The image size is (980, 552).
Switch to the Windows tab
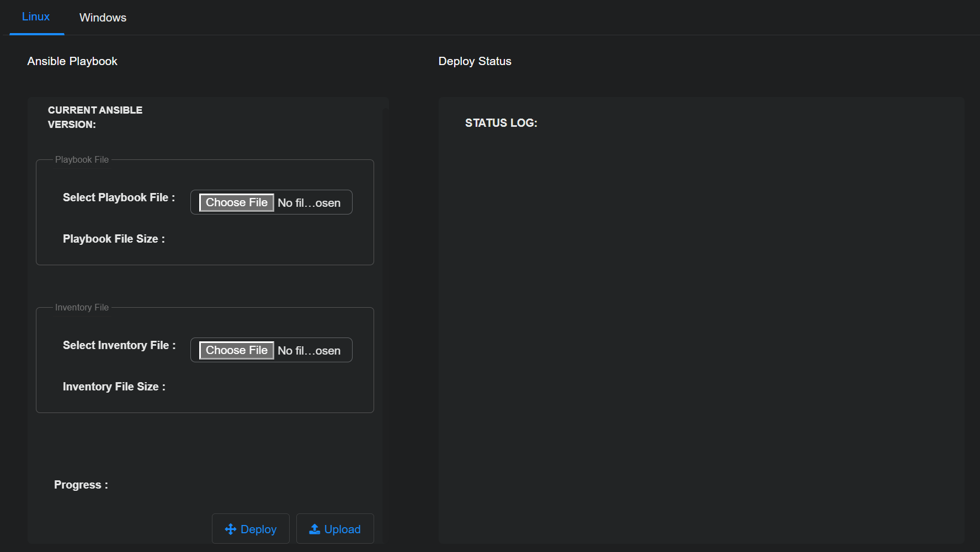[103, 18]
